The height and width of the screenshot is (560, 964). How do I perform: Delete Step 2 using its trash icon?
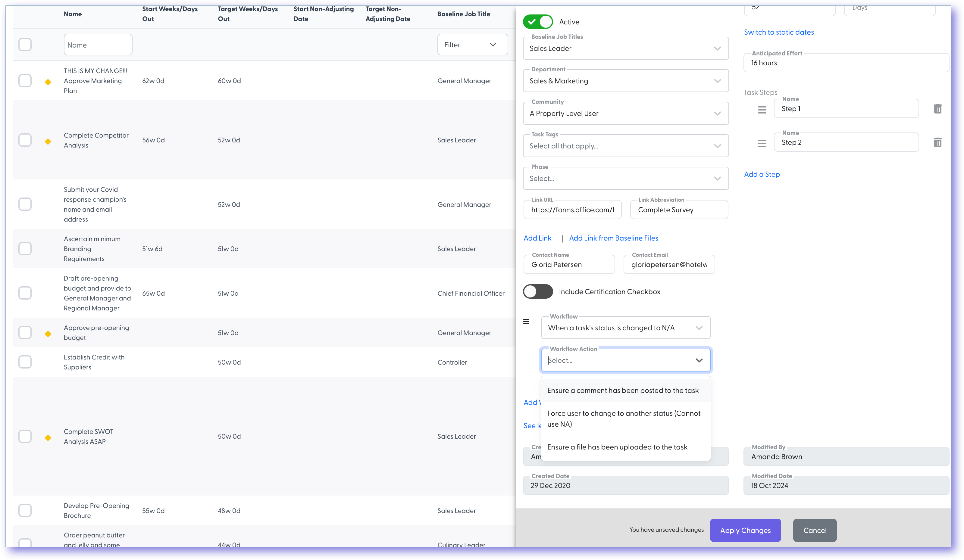[938, 142]
